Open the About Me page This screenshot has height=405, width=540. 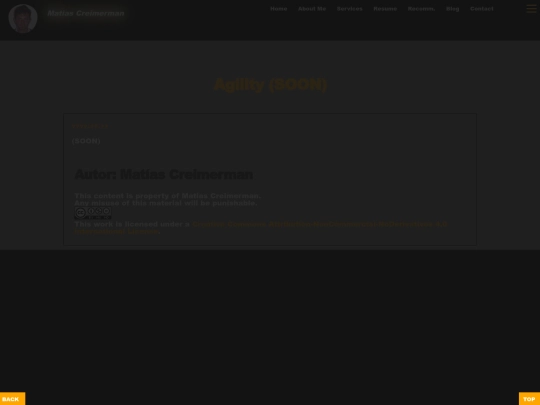(x=312, y=9)
